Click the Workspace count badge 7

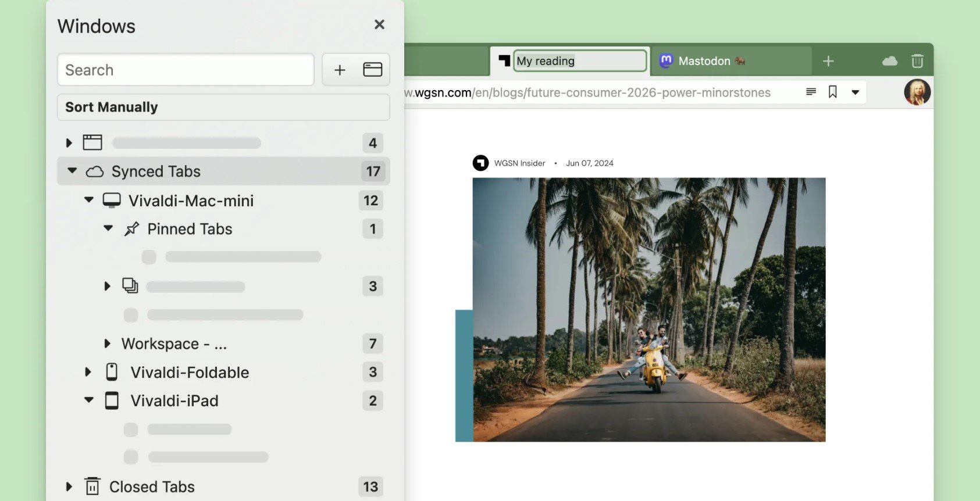(x=373, y=343)
